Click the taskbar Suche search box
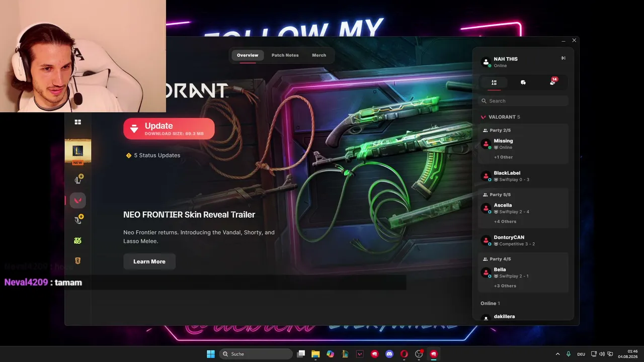The image size is (644, 362). coord(256,354)
